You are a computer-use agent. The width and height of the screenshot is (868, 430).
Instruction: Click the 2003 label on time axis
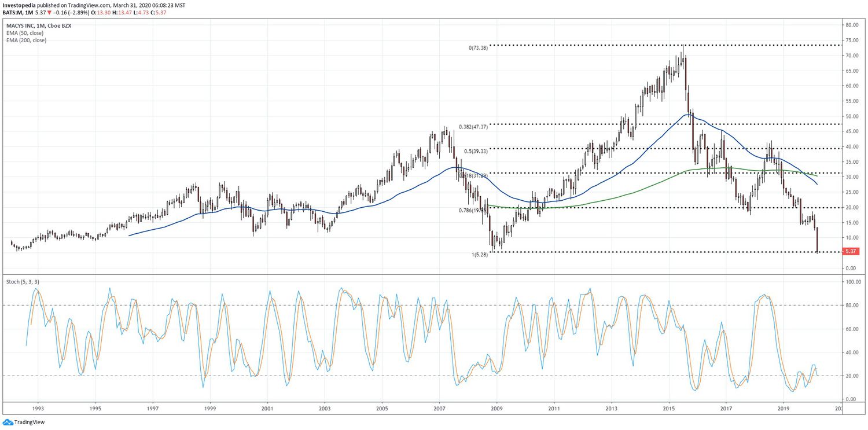click(x=325, y=408)
